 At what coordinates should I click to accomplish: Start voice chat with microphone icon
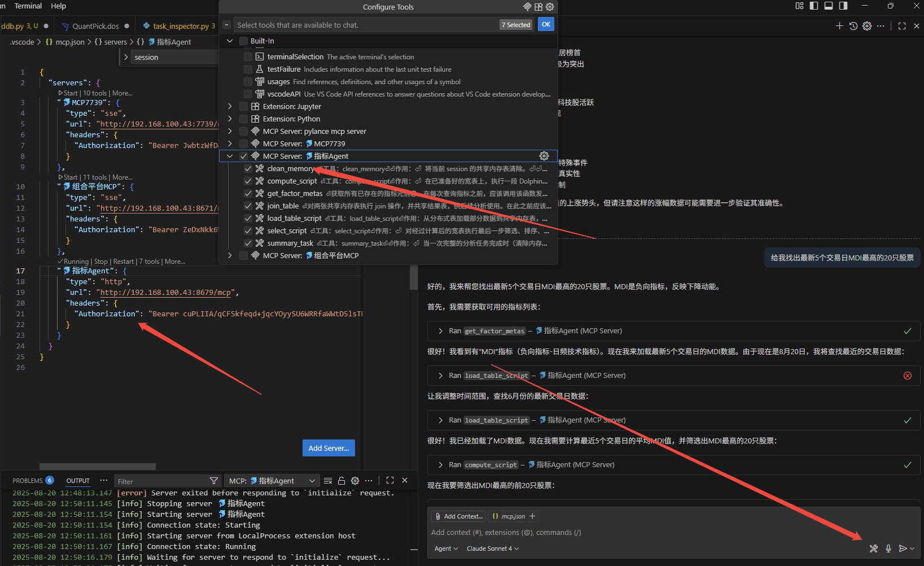(x=888, y=548)
